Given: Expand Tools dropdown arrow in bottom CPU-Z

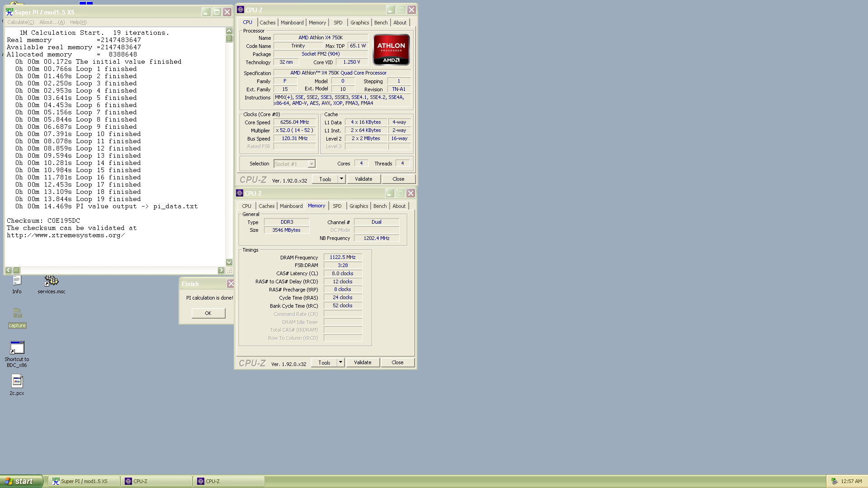Looking at the screenshot, I should pyautogui.click(x=341, y=362).
